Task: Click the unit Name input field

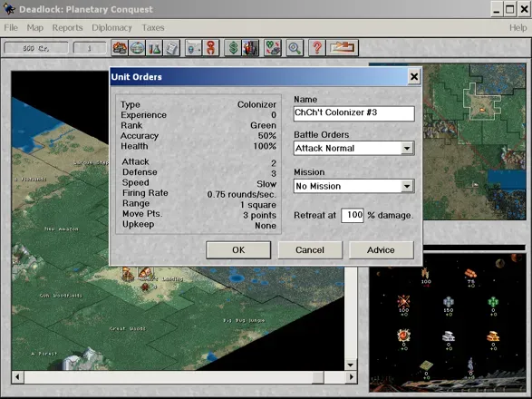Action: (353, 113)
